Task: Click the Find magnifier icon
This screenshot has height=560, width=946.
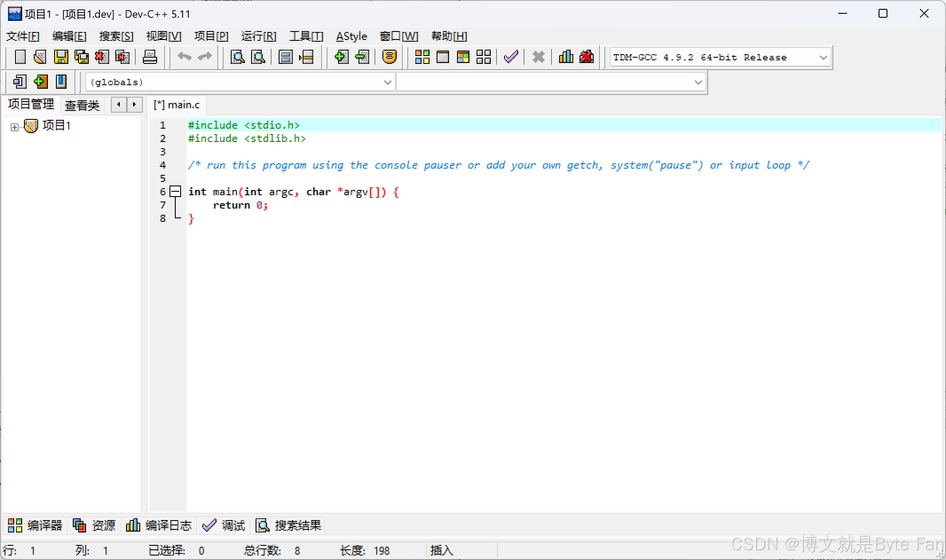Action: 238,57
